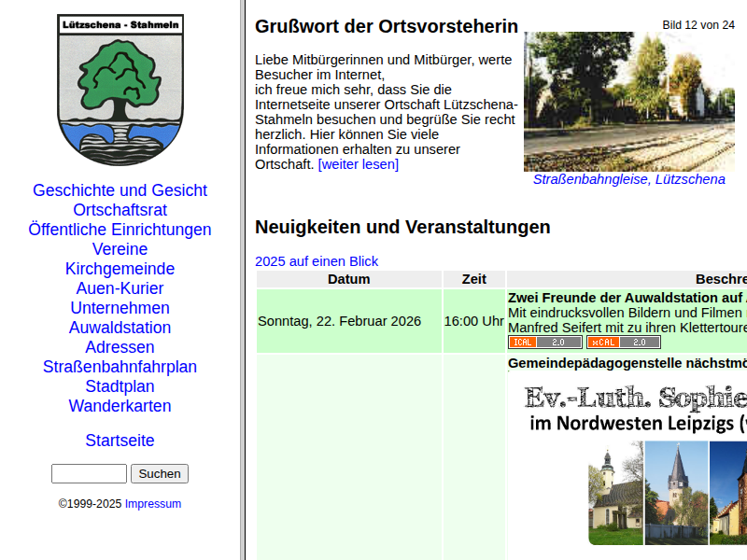Screen dimensions: 747x560
Task: Visit the Auwaldstation page
Action: [120, 328]
